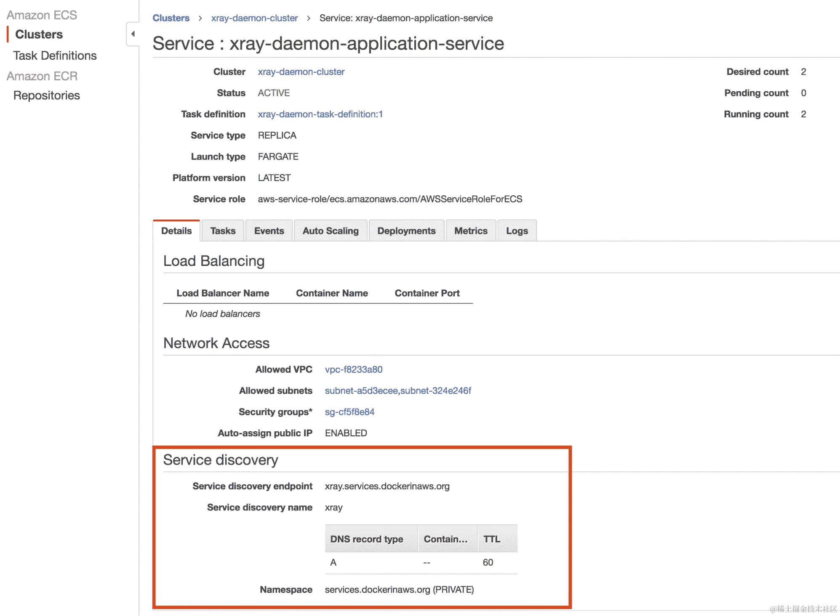This screenshot has width=840, height=616.
Task: Switch to the Tasks tab
Action: click(x=223, y=231)
